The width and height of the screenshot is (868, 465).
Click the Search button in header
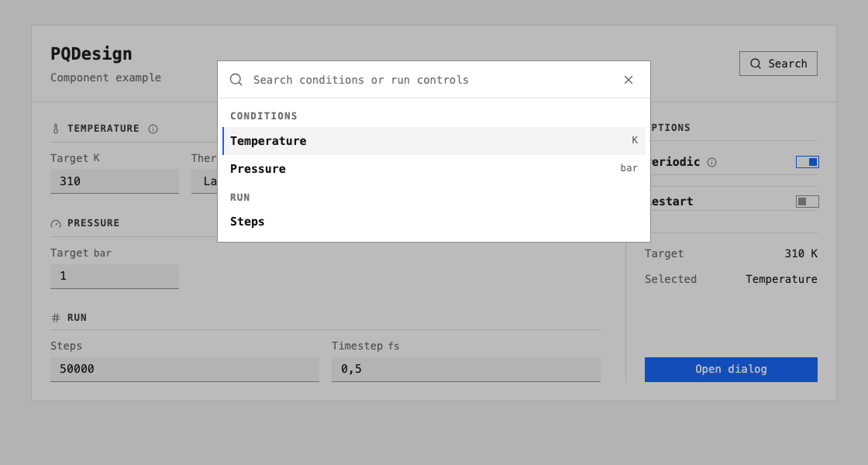pos(778,64)
